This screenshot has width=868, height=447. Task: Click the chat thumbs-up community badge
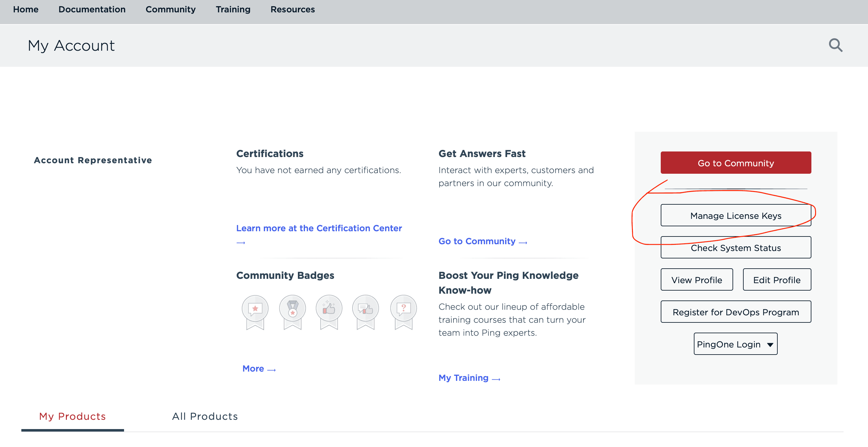point(366,312)
